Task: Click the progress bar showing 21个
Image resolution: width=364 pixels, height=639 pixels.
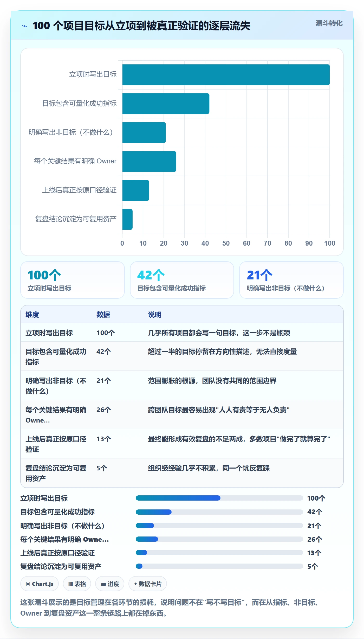Action: click(219, 526)
